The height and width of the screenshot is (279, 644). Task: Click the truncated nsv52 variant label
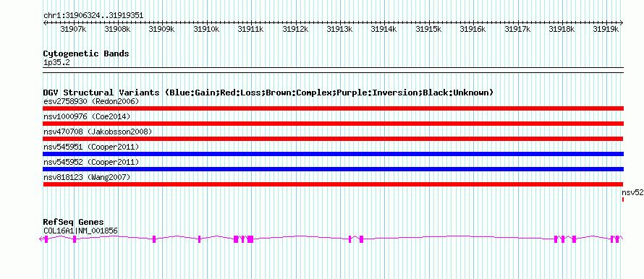pos(632,192)
